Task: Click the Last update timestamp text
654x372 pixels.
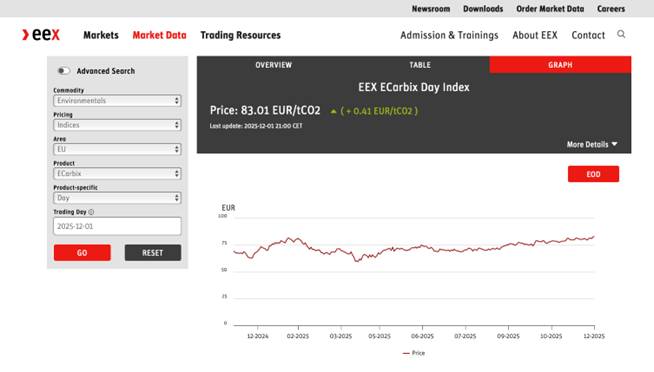Action: pyautogui.click(x=256, y=126)
